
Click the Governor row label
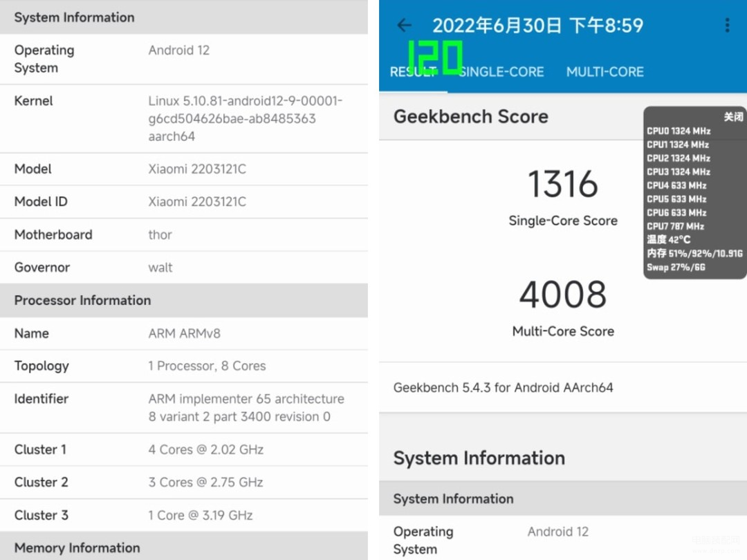[x=42, y=268]
